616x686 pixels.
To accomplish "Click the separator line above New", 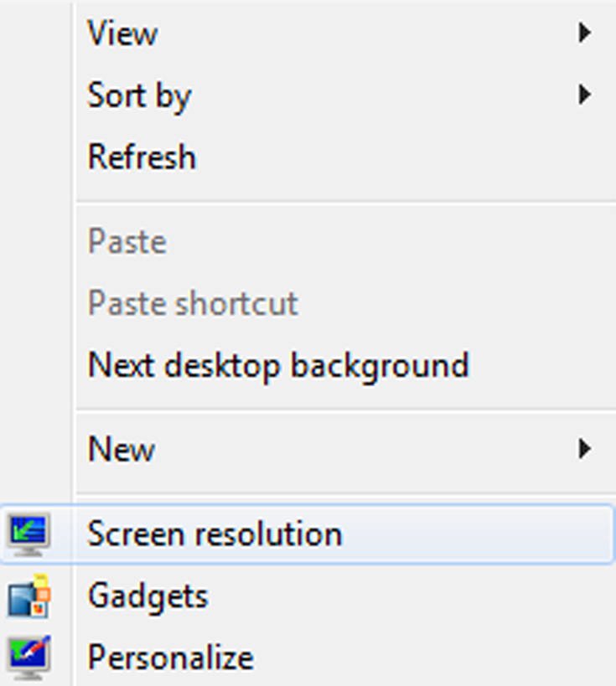I will [x=346, y=410].
